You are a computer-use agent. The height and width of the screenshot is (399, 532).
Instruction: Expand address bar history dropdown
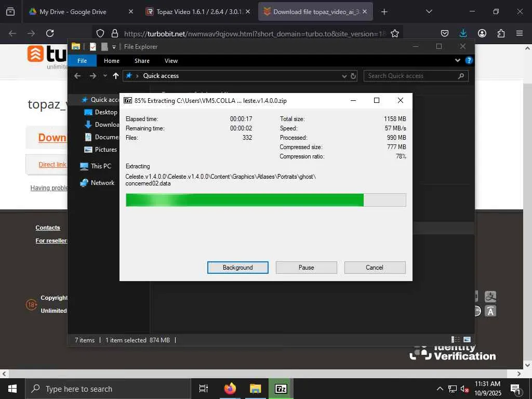[344, 76]
